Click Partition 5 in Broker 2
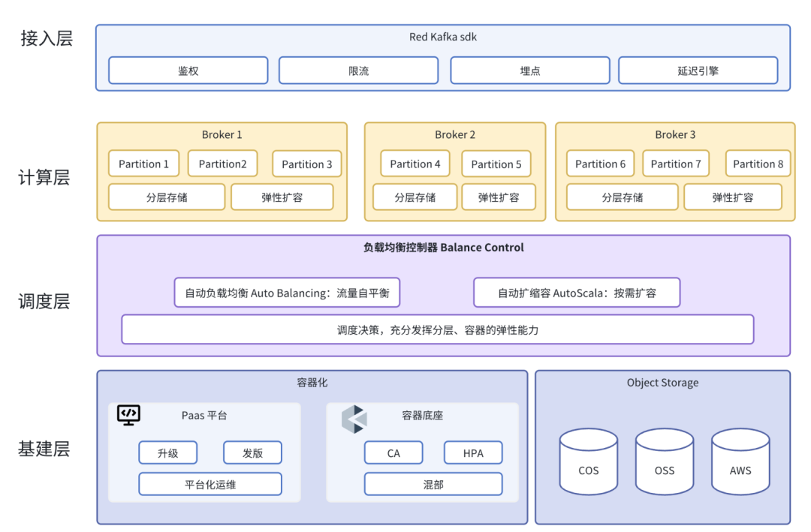Viewport: 811px width, 532px height. pos(496,164)
